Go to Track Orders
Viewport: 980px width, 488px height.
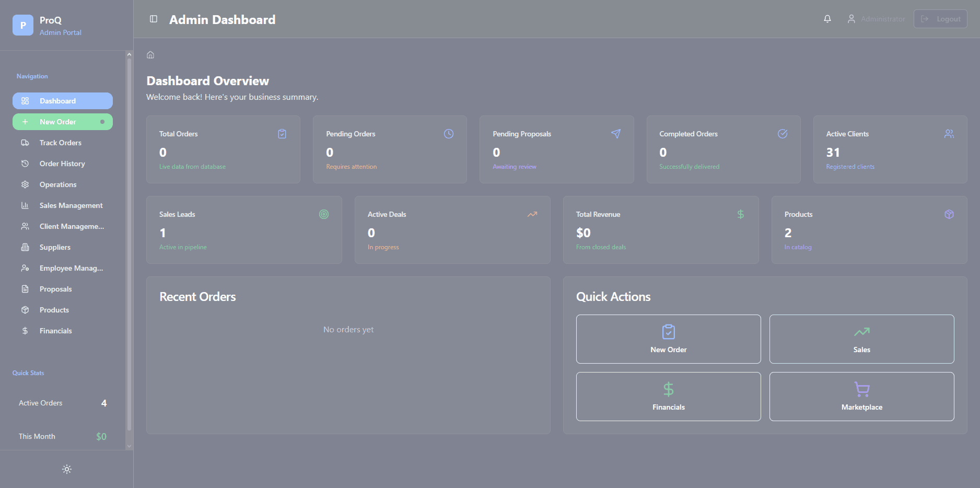[63, 143]
